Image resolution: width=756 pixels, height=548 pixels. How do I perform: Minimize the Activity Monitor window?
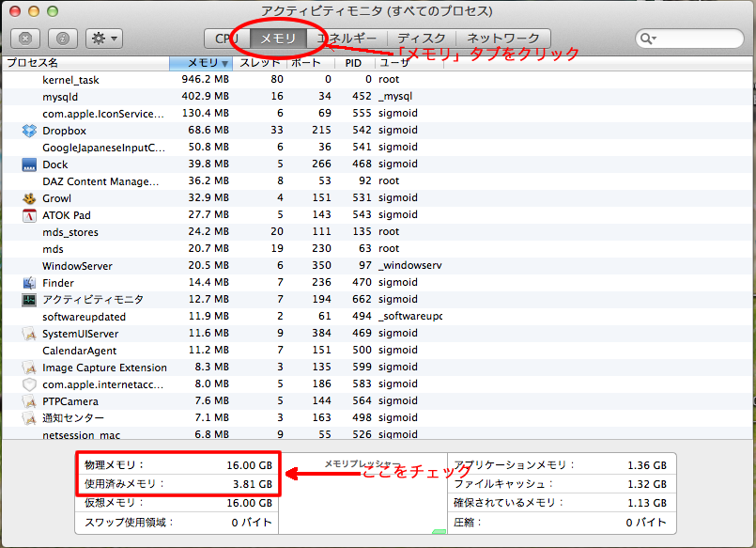34,11
